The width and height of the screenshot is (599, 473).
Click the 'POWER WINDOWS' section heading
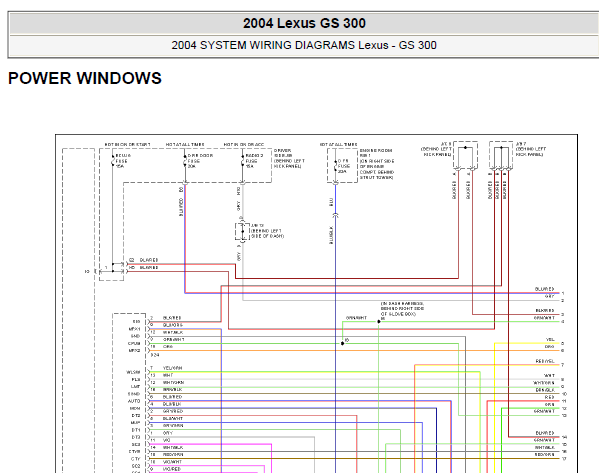tap(85, 78)
